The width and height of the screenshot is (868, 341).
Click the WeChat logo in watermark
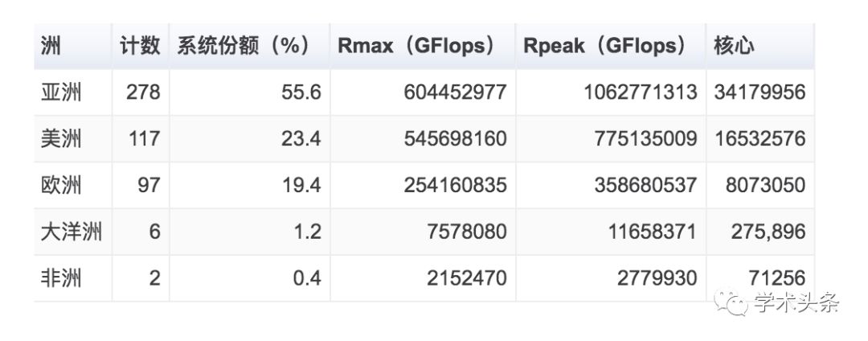[x=731, y=303]
